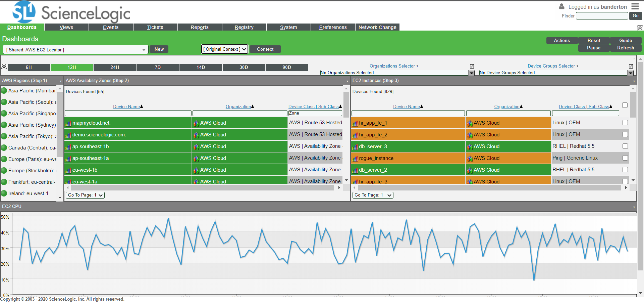Open Go To Page dropdown in EC2 Instances
This screenshot has width=644, height=303.
(373, 195)
